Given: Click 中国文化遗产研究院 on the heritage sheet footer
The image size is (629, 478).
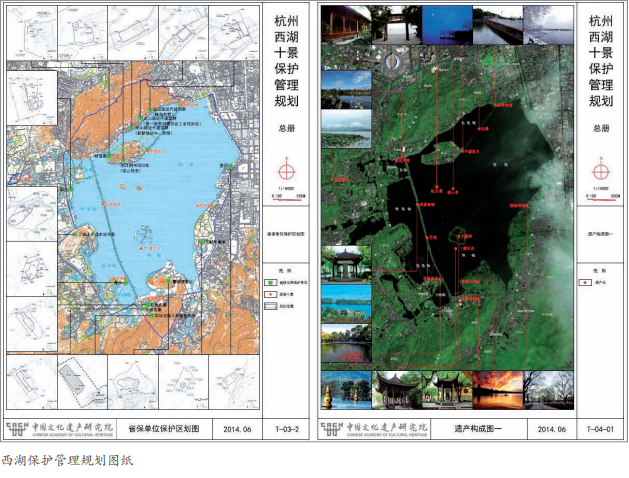Looking at the screenshot, I should coord(387,427).
